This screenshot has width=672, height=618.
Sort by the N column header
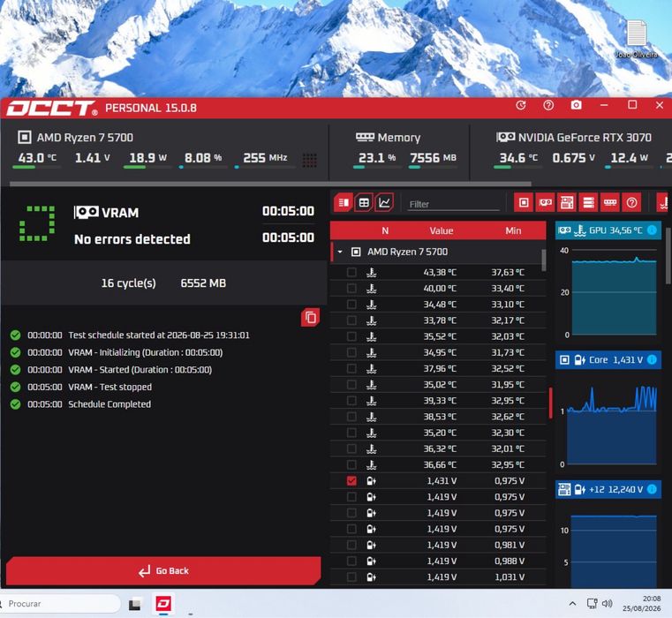385,230
